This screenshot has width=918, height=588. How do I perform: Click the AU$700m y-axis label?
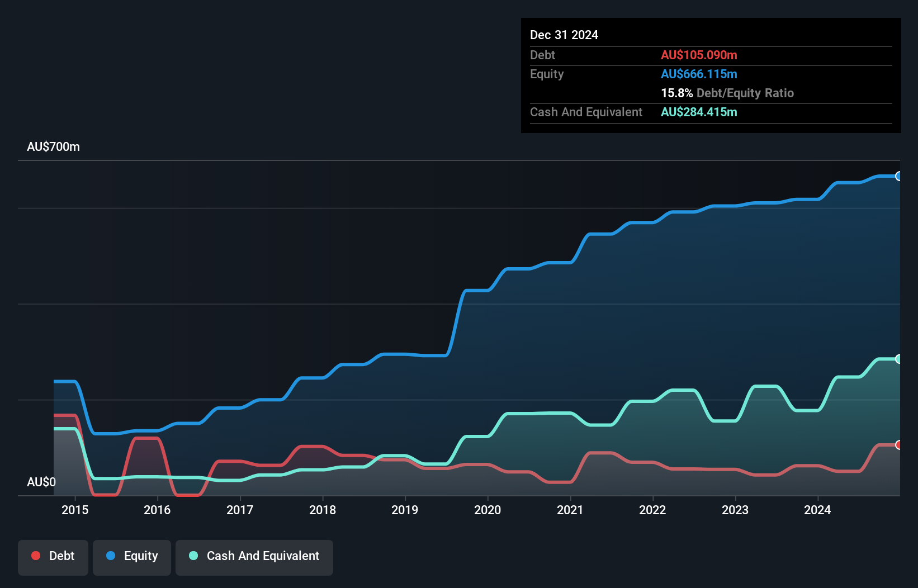(x=54, y=147)
